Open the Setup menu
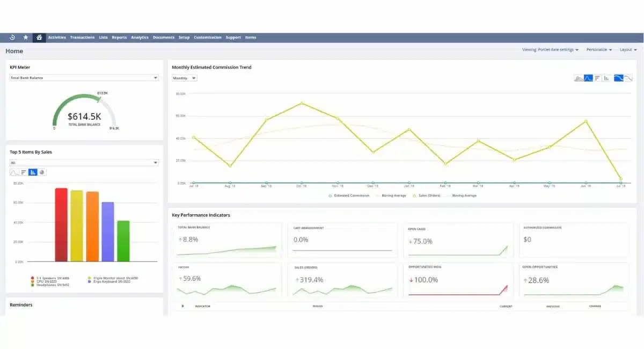This screenshot has height=349, width=644. tap(184, 38)
